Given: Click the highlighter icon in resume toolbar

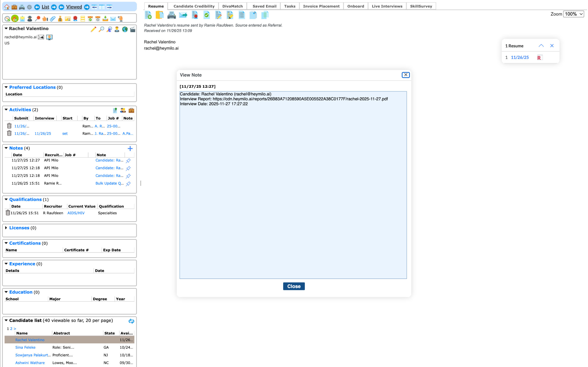Looking at the screenshot, I should point(230,15).
